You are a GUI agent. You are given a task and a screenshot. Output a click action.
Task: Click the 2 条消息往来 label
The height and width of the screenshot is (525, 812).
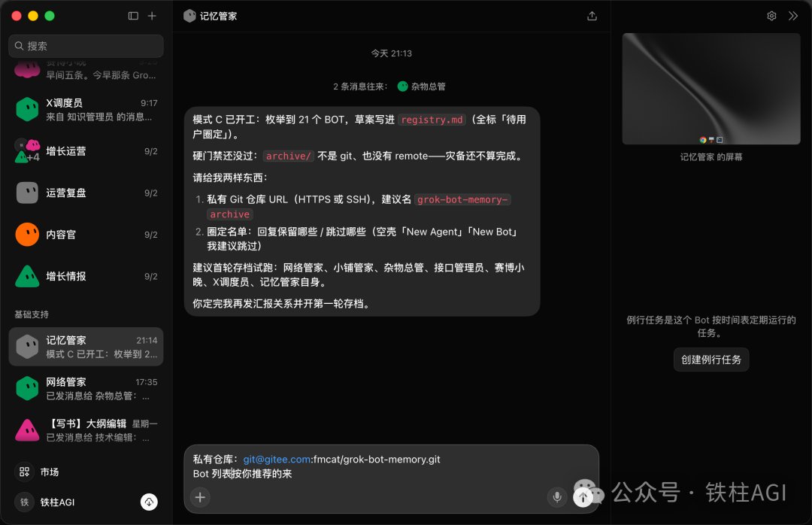(360, 86)
